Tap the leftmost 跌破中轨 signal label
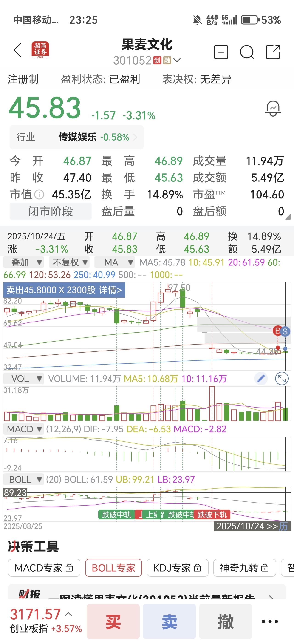Image resolution: width=294 pixels, height=644 pixels. point(116,515)
